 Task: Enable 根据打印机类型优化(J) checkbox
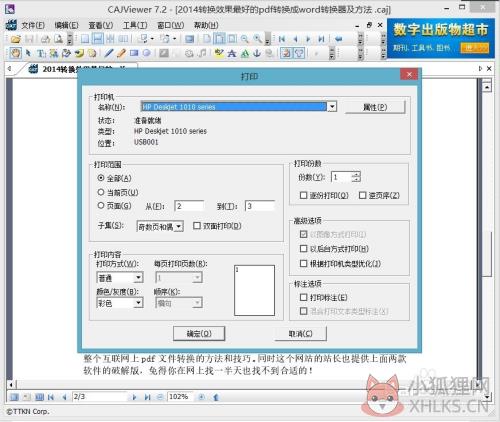point(303,263)
